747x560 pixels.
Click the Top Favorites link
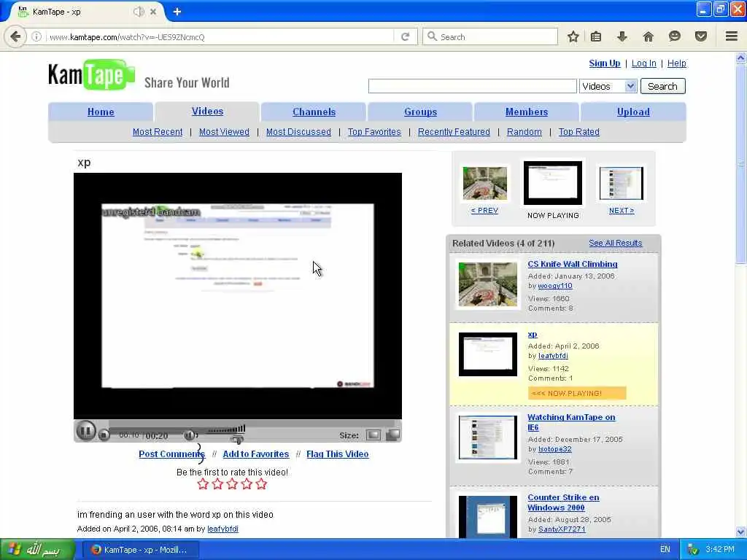coord(374,132)
